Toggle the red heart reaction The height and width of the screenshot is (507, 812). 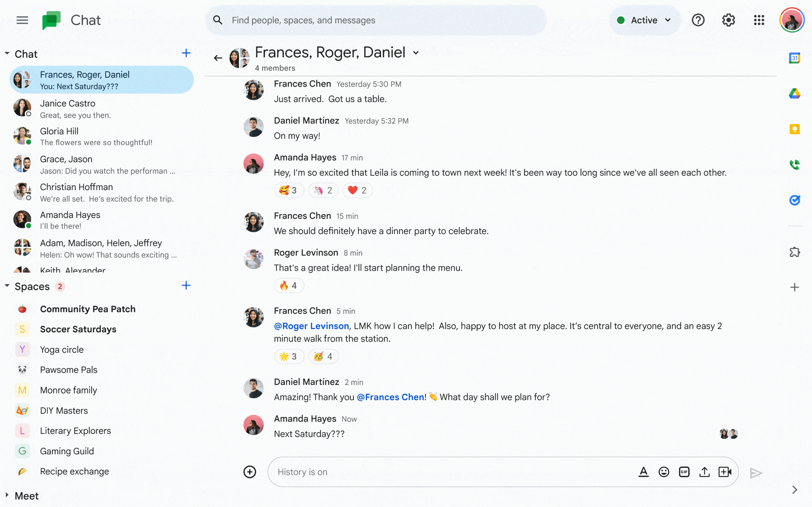coord(357,190)
